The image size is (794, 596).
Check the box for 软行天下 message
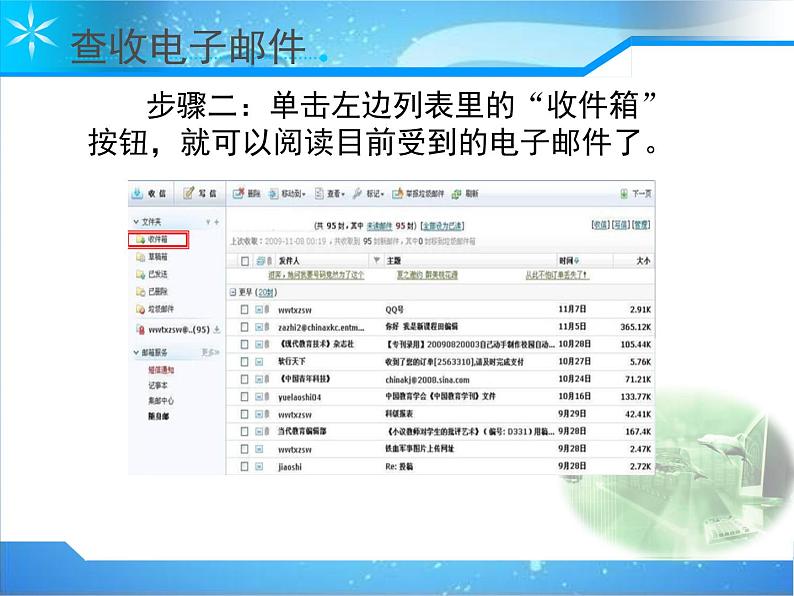245,362
